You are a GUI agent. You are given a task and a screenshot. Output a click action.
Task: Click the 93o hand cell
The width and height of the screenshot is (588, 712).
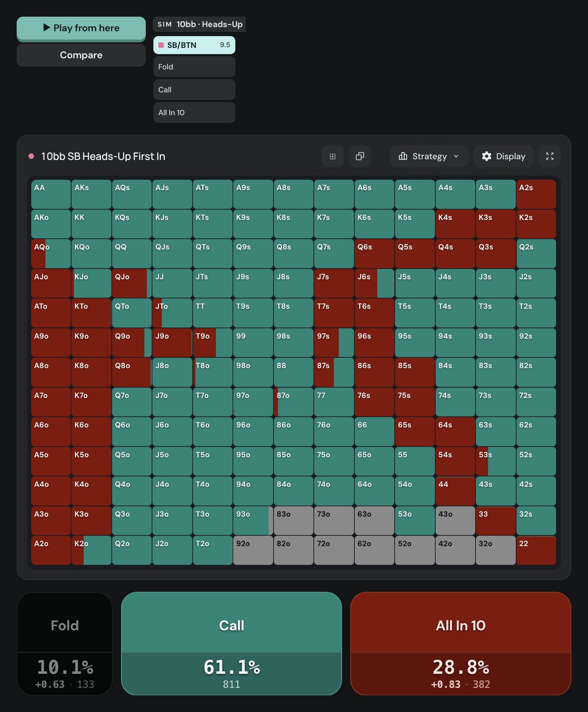tap(253, 520)
